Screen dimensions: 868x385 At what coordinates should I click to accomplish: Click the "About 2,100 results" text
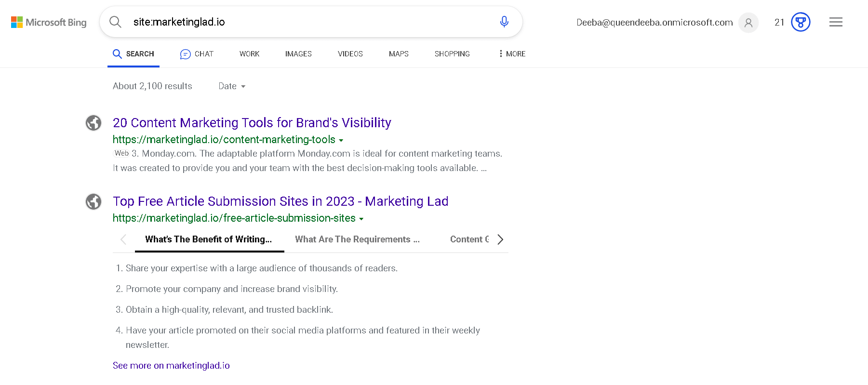[x=152, y=86]
